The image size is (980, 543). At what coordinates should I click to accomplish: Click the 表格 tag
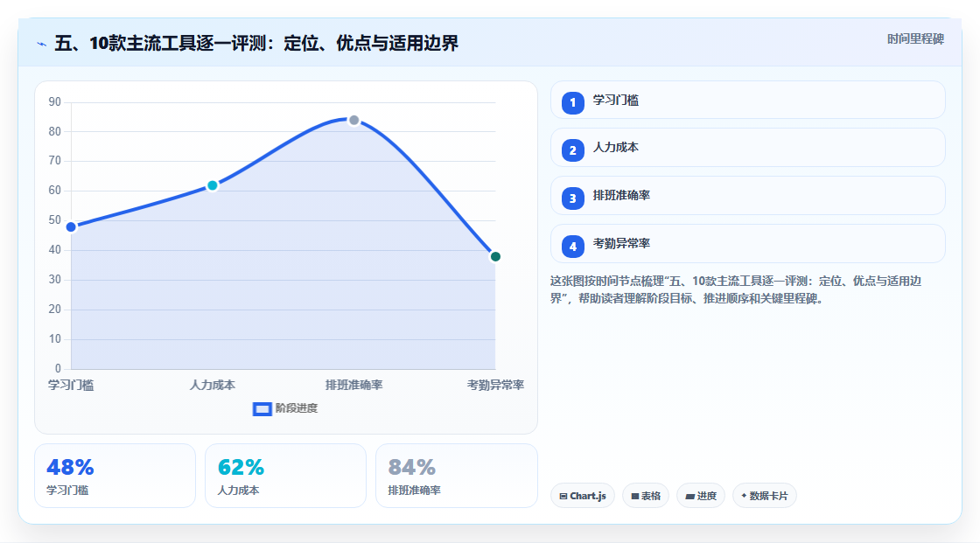click(646, 496)
